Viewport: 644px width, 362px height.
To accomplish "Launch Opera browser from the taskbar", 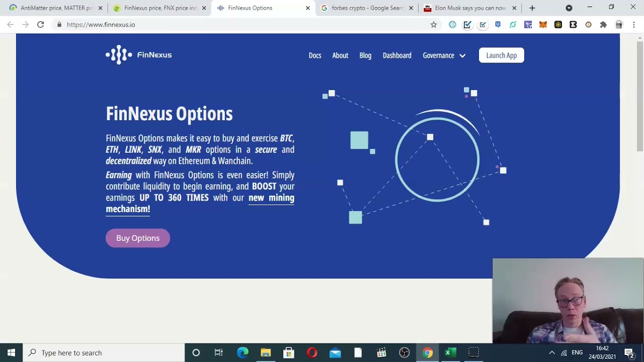I will (x=312, y=352).
